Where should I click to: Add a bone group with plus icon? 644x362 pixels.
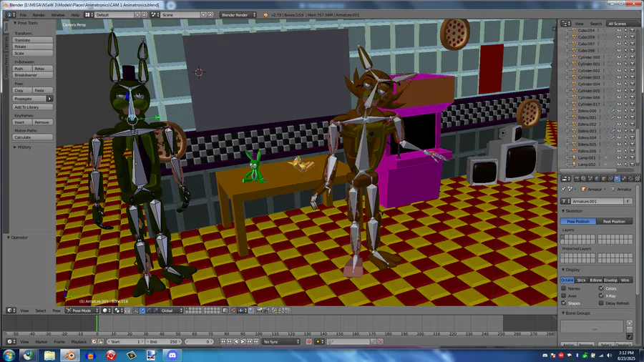pos(629,323)
